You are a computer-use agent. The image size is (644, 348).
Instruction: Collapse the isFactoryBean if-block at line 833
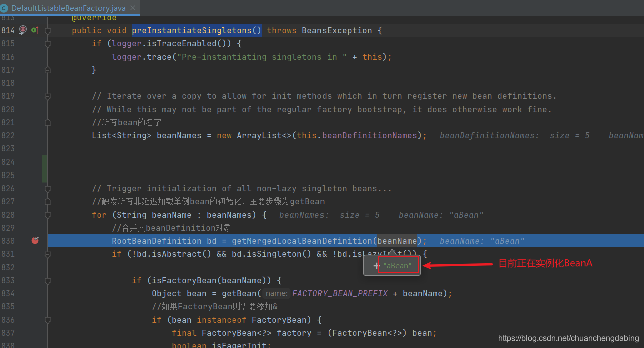(x=48, y=280)
